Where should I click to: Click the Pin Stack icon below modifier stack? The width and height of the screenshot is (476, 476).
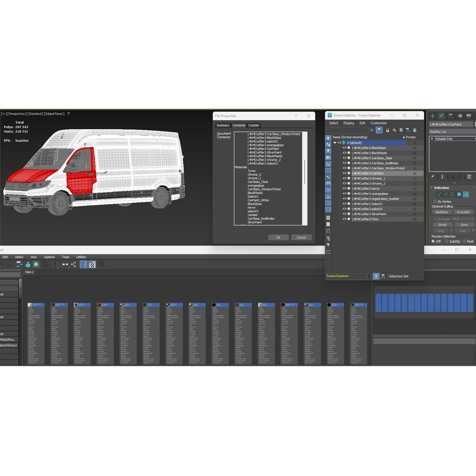(x=433, y=177)
